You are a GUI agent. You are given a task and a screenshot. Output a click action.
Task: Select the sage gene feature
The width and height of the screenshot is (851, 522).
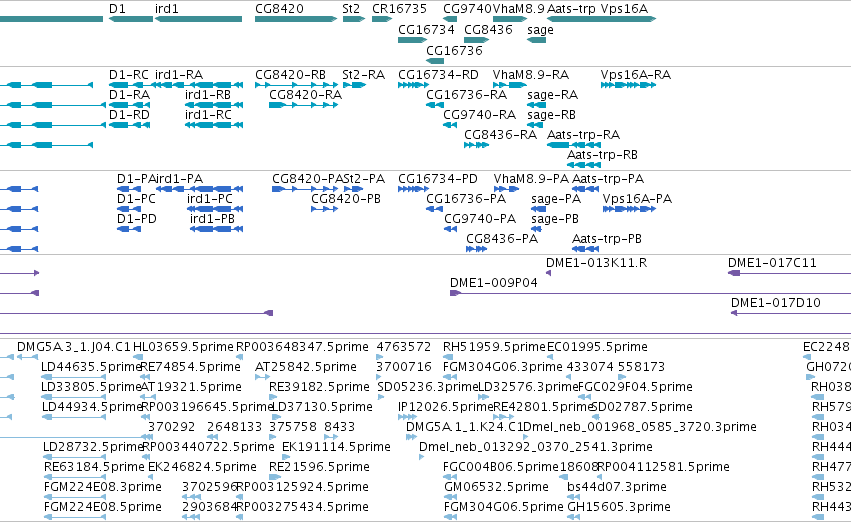click(x=537, y=40)
